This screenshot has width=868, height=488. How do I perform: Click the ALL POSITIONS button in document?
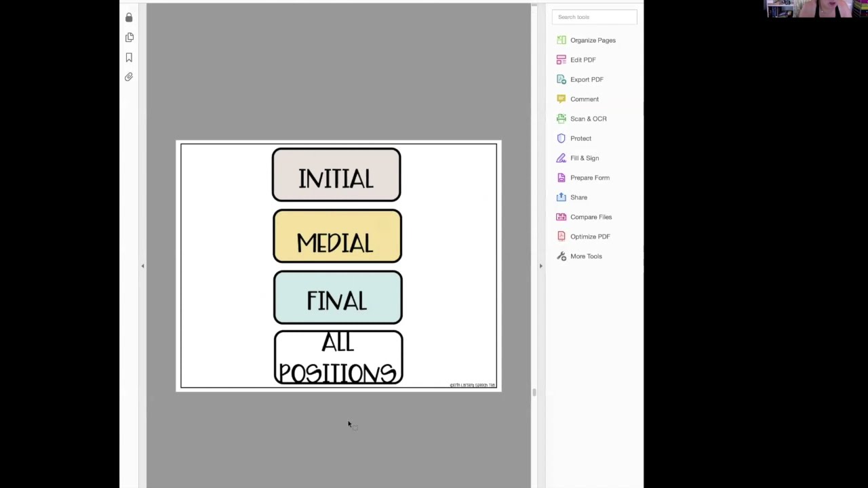(x=338, y=357)
